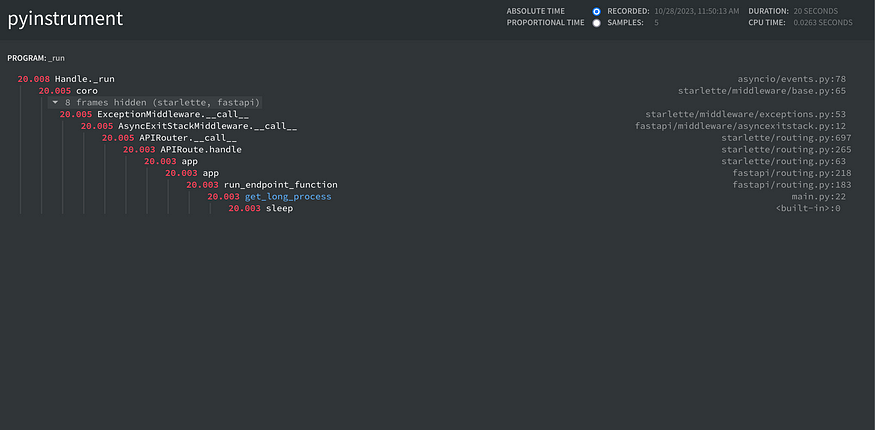Click the starlette/routing.py:265 path
The width and height of the screenshot is (875, 430).
(x=786, y=149)
